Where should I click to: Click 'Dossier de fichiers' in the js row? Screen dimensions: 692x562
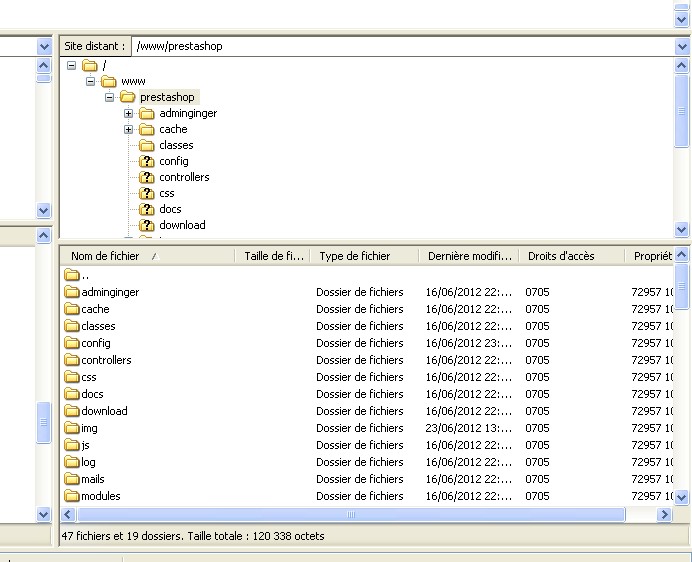360,445
